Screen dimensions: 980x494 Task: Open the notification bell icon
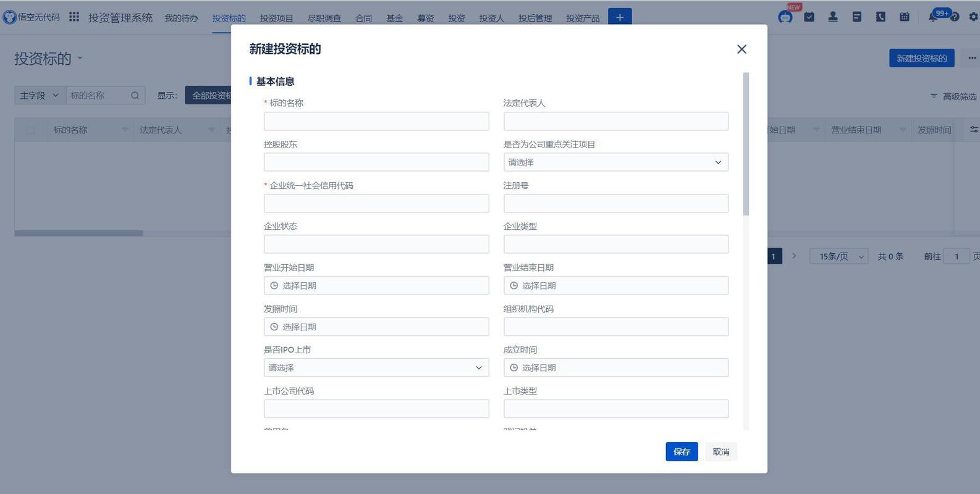[932, 17]
